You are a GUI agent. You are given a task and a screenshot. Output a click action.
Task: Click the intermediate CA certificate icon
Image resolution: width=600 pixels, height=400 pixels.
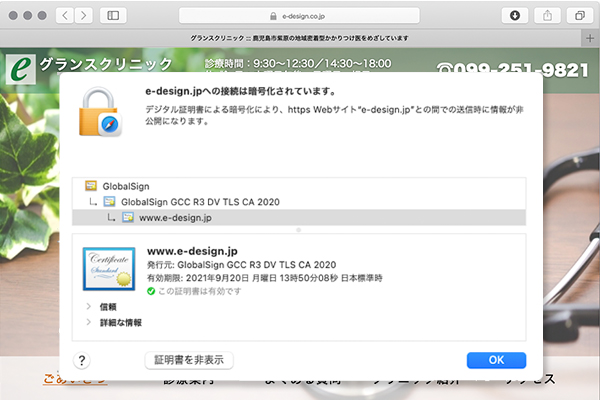pyautogui.click(x=109, y=201)
